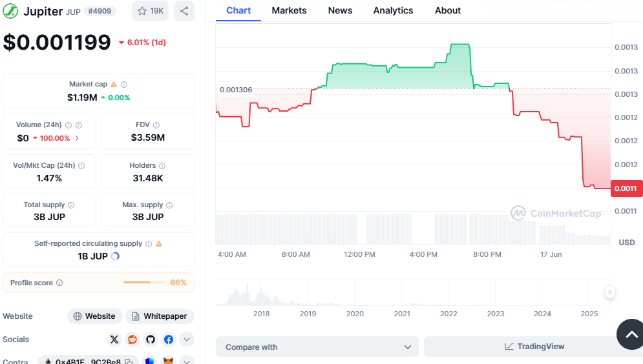The image size is (643, 364).
Task: Click the 66% profile score value
Action: [x=178, y=283]
